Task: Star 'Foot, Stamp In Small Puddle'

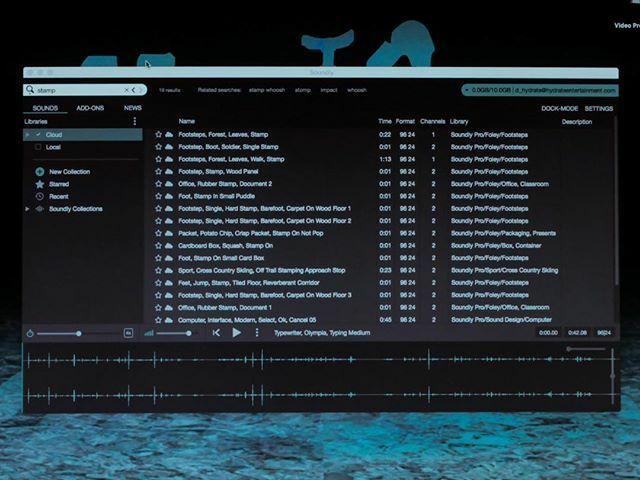Action: pos(158,196)
